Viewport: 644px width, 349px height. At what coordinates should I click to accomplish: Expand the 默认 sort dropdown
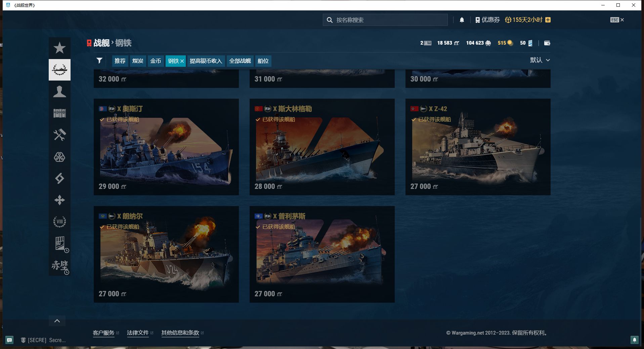pos(540,60)
